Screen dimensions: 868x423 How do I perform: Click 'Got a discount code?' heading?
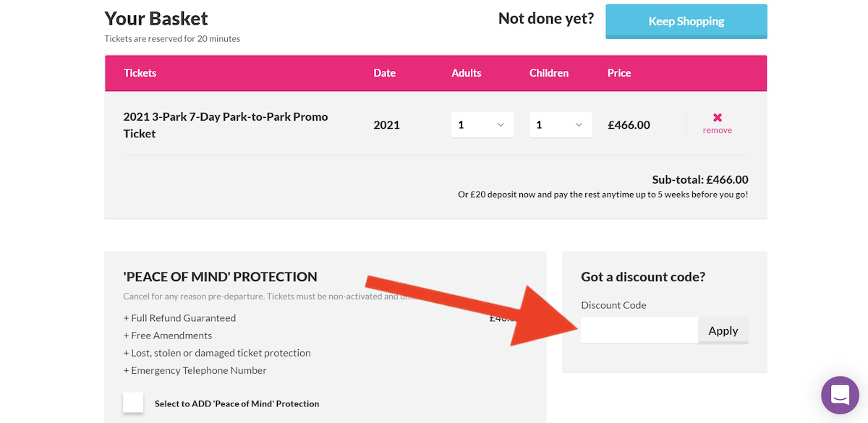point(643,277)
